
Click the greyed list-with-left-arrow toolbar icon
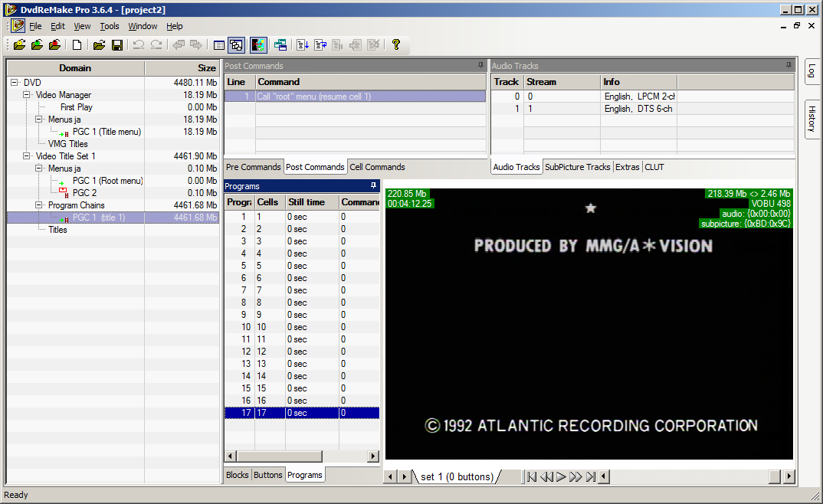[356, 45]
